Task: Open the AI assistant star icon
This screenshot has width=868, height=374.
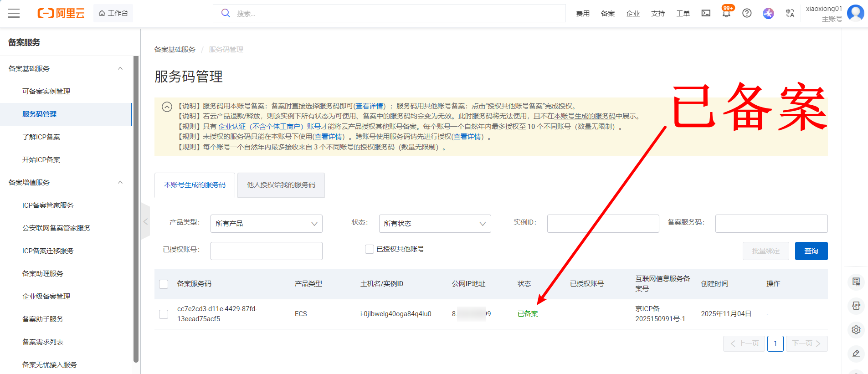Action: click(x=768, y=13)
